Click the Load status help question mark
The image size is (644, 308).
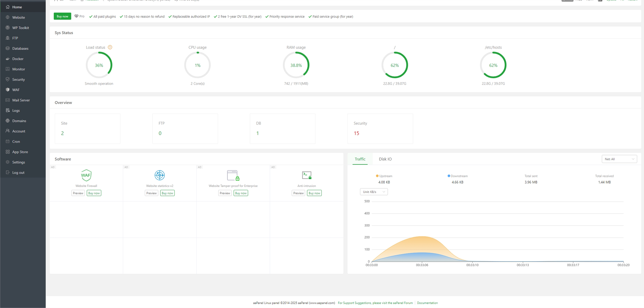tap(110, 47)
